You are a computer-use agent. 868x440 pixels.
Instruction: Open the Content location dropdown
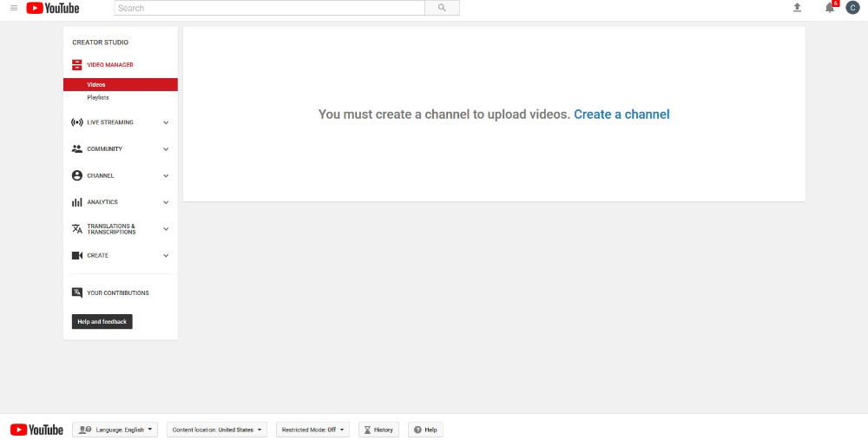pos(217,430)
